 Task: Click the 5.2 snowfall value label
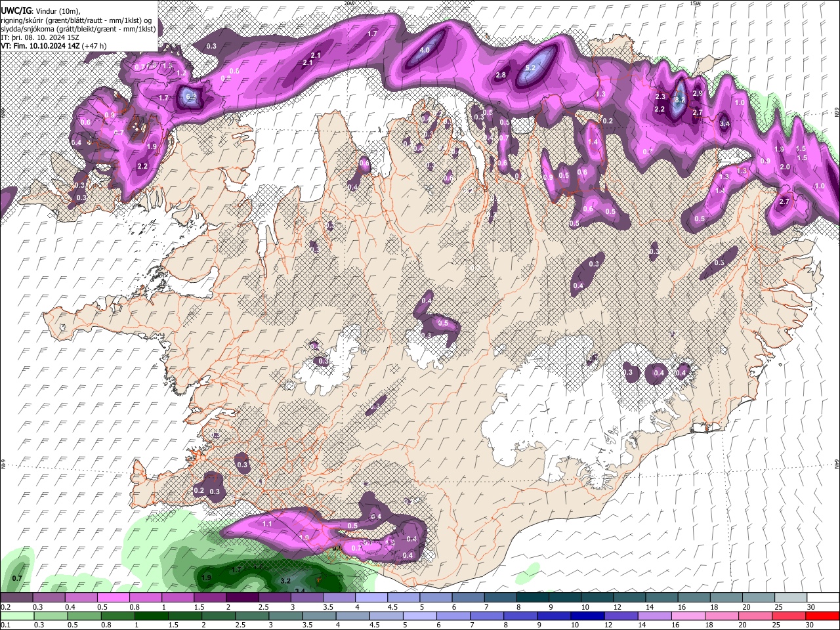click(531, 68)
